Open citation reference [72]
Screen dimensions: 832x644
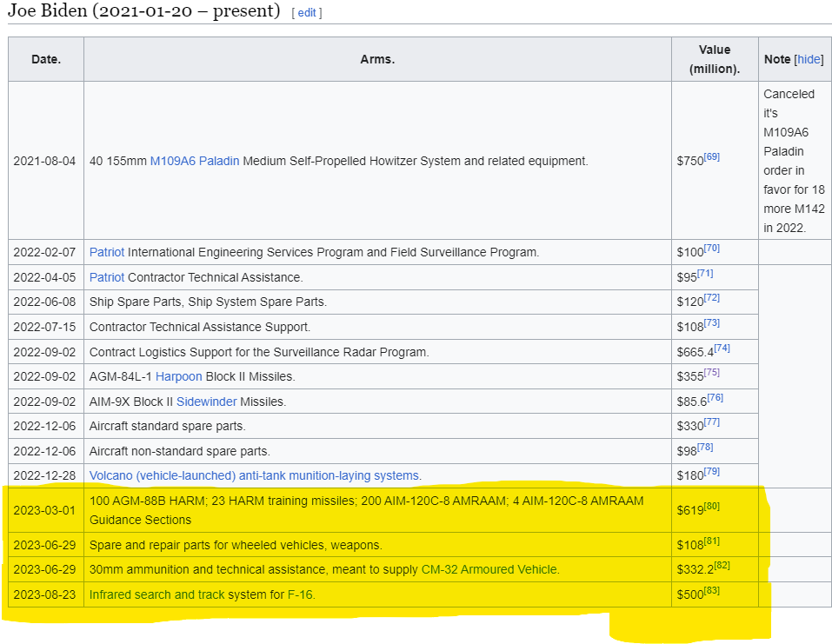(711, 297)
